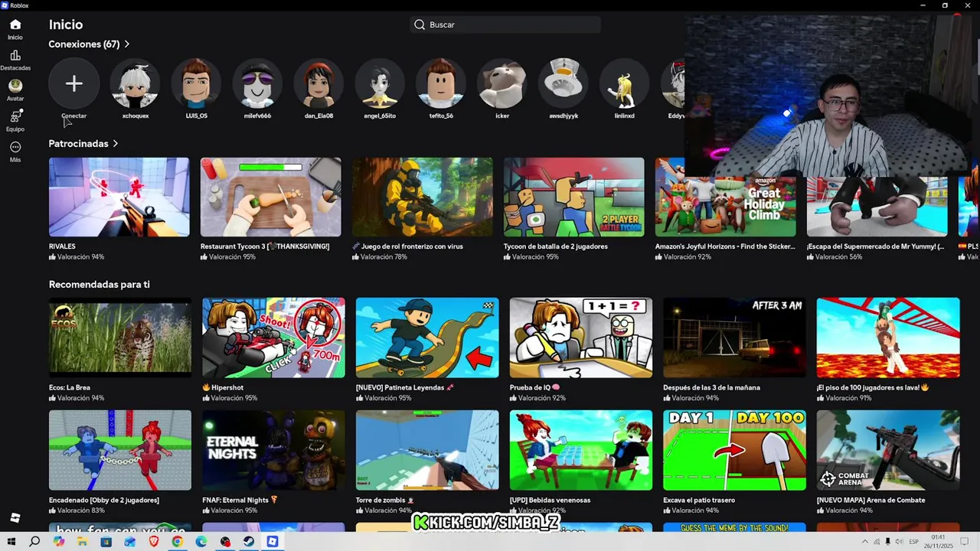Click the RIVALES game title
This screenshot has width=980, height=551.
pos(62,246)
